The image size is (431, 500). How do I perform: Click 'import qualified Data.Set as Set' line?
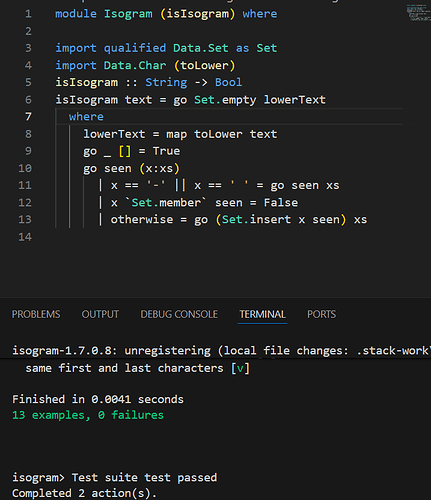click(x=166, y=48)
